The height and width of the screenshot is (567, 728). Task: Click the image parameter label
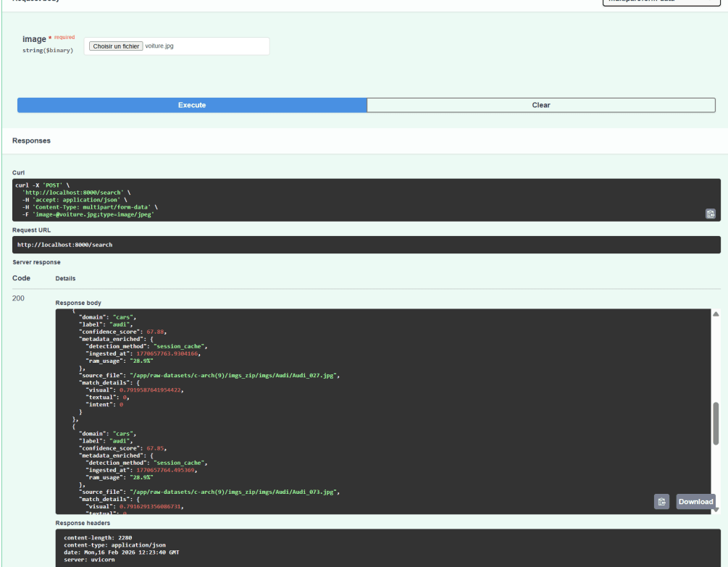[x=34, y=39]
